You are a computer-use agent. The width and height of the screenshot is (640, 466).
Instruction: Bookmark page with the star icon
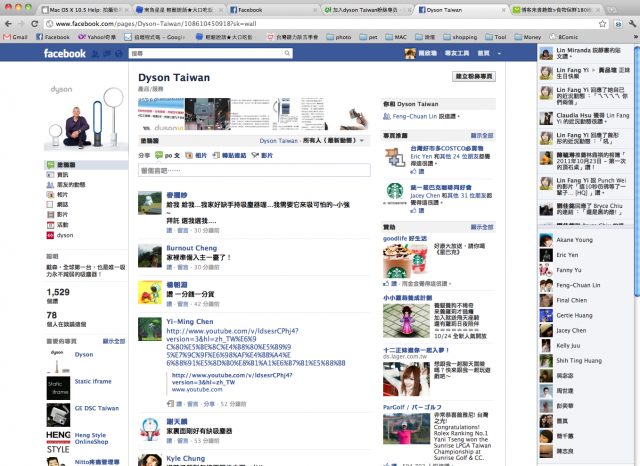pos(602,24)
